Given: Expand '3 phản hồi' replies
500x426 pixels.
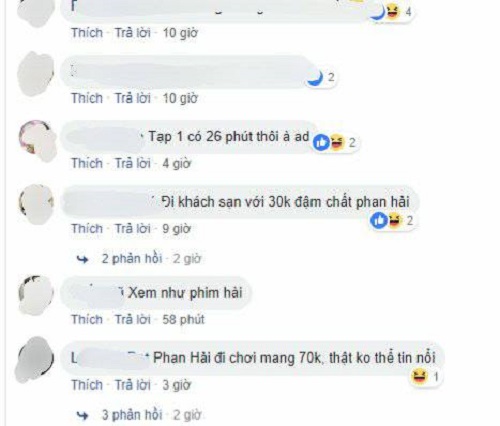Looking at the screenshot, I should tap(132, 415).
